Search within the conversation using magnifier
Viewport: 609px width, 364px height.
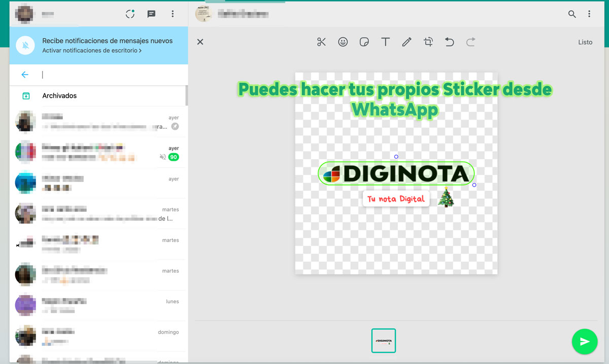pos(572,14)
